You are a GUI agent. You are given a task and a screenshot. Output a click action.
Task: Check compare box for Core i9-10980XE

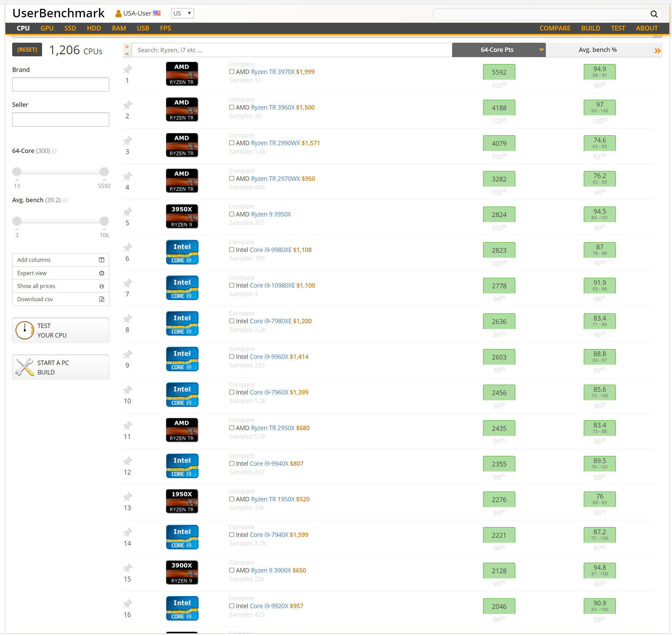point(232,285)
